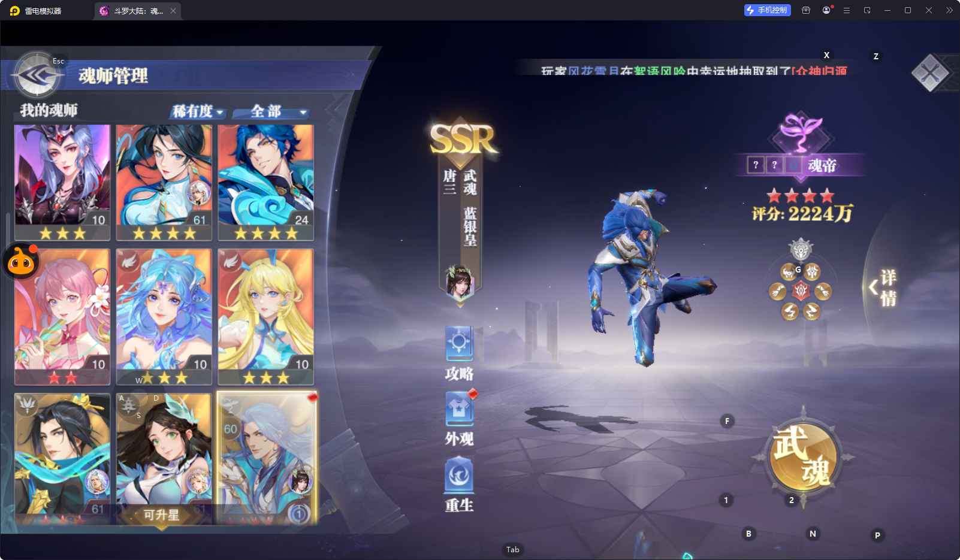960x560 pixels.
Task: Click the 魂师管理 title text
Action: pos(113,76)
